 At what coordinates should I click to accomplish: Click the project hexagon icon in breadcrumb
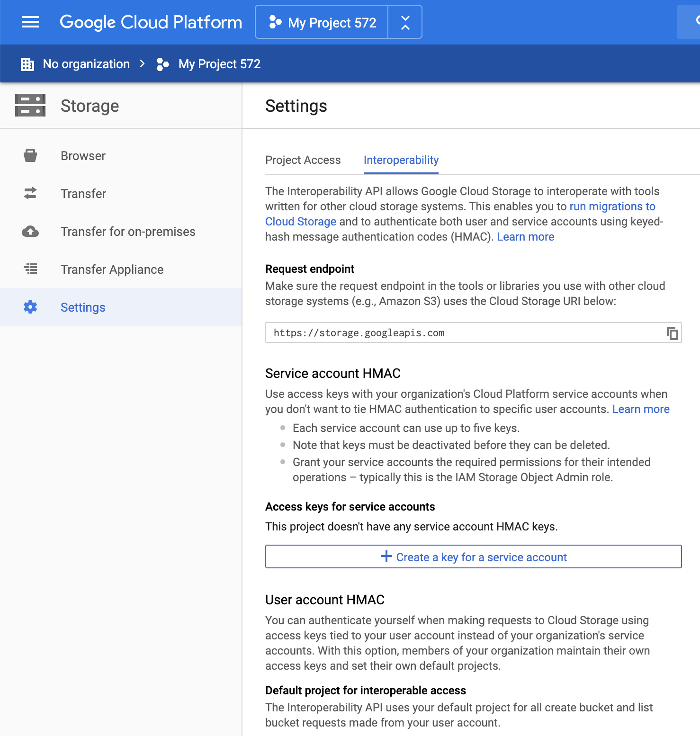tap(162, 64)
